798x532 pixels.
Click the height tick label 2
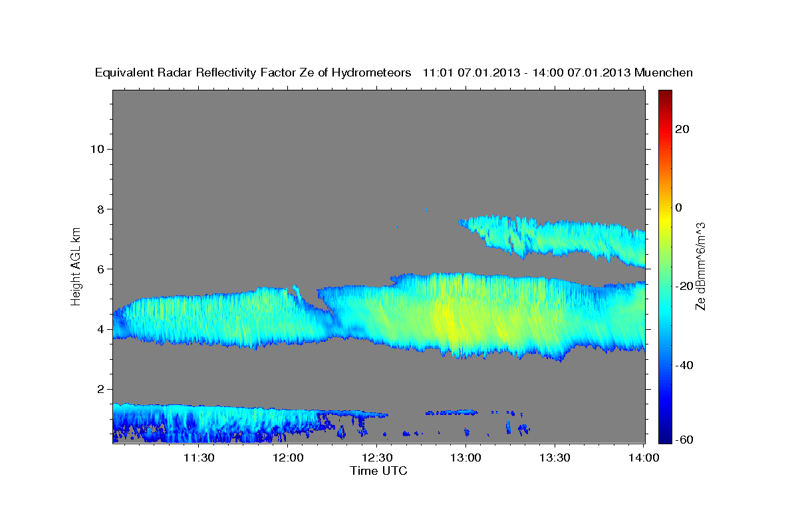(101, 389)
